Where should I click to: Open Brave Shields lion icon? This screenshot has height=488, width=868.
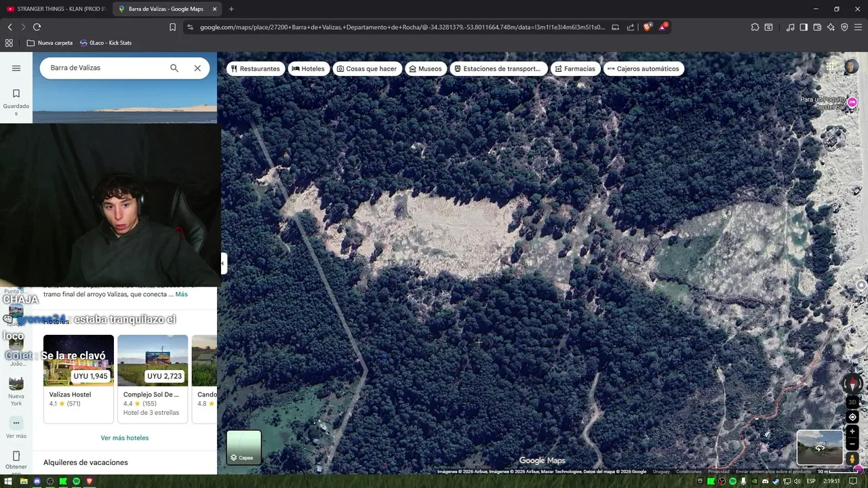click(648, 27)
